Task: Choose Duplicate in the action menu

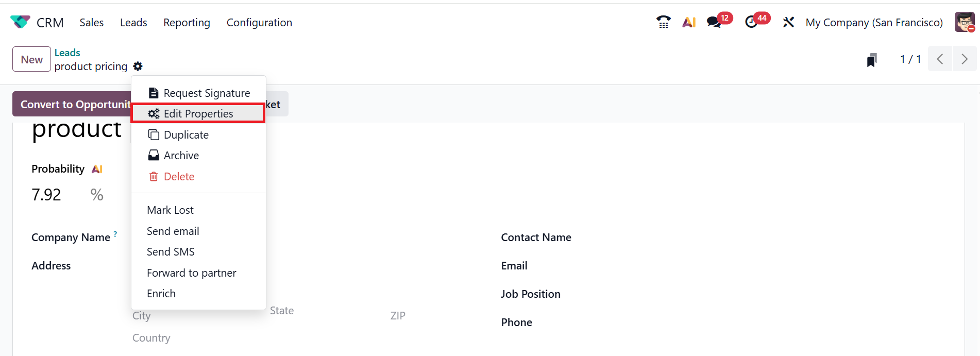Action: (186, 135)
